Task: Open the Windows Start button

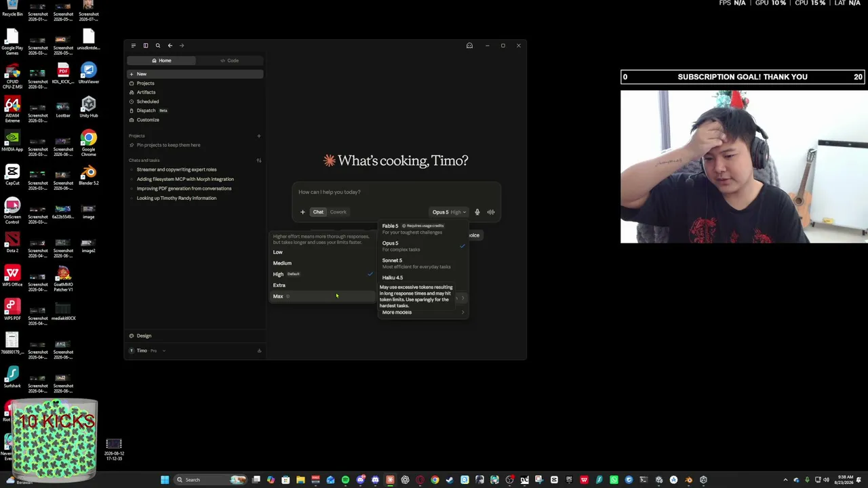Action: [165, 480]
